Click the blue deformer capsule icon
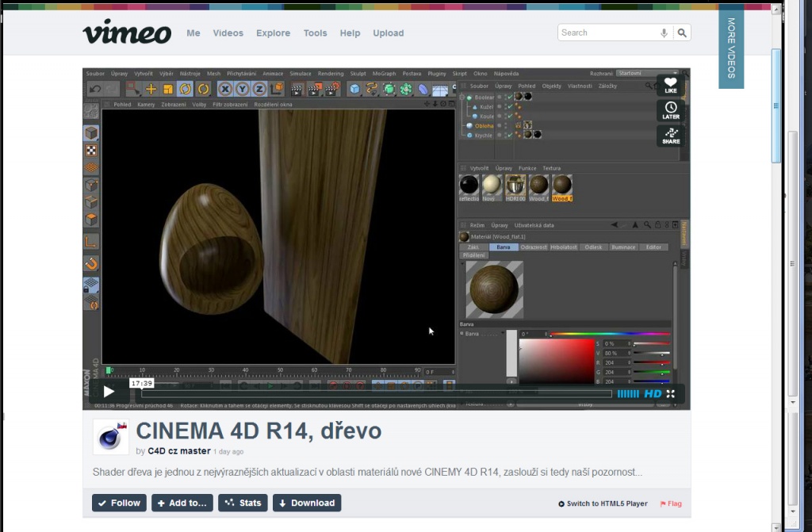812x532 pixels. point(423,89)
